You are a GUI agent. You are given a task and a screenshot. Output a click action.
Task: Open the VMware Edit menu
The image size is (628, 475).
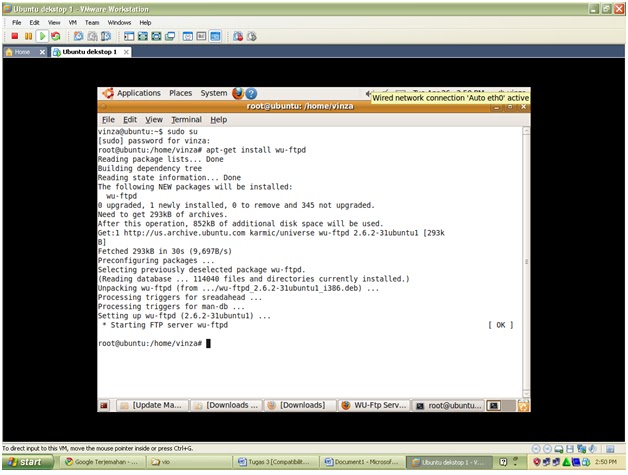click(34, 22)
